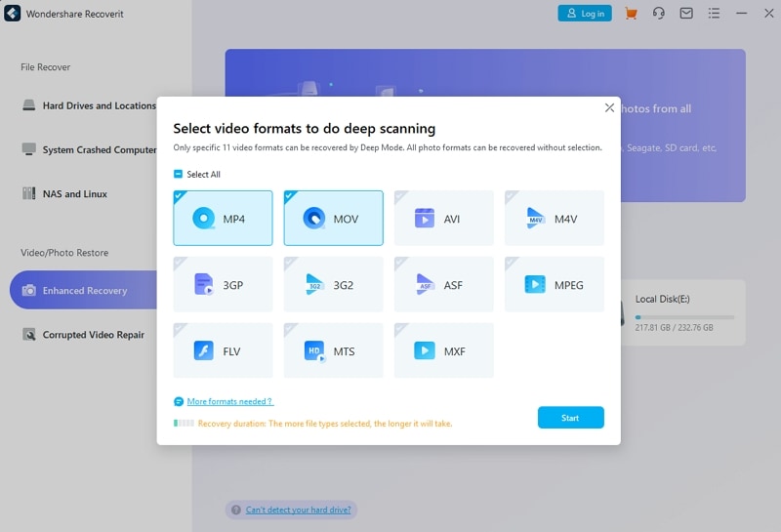Click the AVI format icon

(425, 219)
